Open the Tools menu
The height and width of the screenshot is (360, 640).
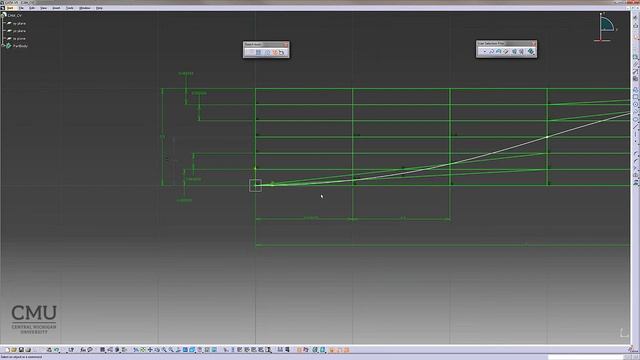70,8
